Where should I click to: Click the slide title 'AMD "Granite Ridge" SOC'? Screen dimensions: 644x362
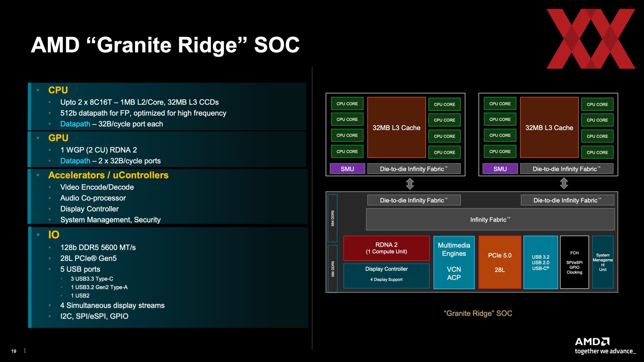point(165,45)
